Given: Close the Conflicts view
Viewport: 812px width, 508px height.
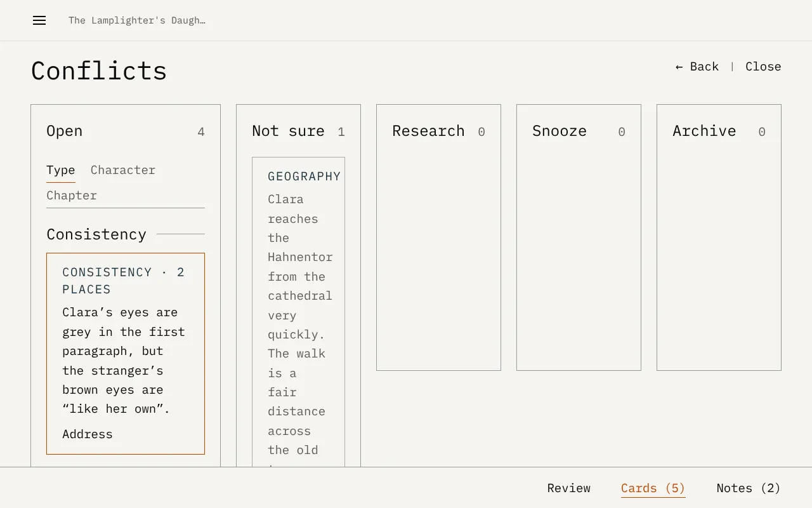Looking at the screenshot, I should click(763, 67).
